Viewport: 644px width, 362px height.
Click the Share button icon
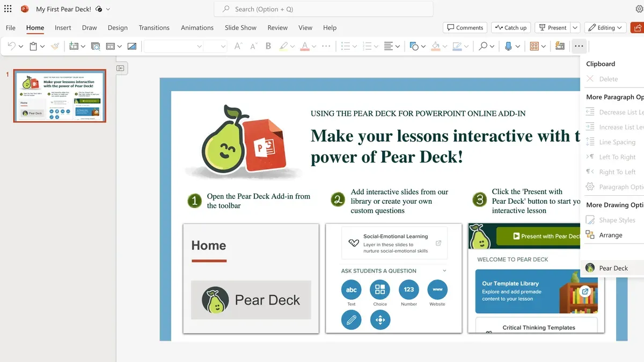638,27
